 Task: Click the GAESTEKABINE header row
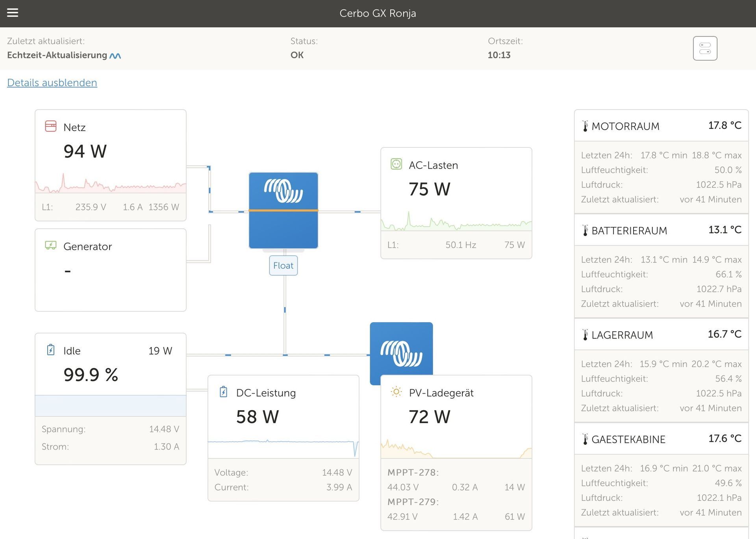[661, 439]
